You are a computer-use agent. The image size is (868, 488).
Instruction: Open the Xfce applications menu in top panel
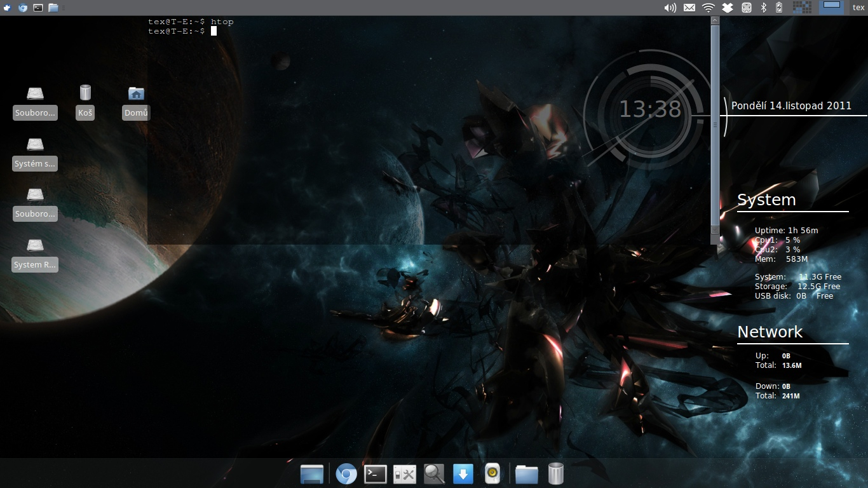coord(8,8)
